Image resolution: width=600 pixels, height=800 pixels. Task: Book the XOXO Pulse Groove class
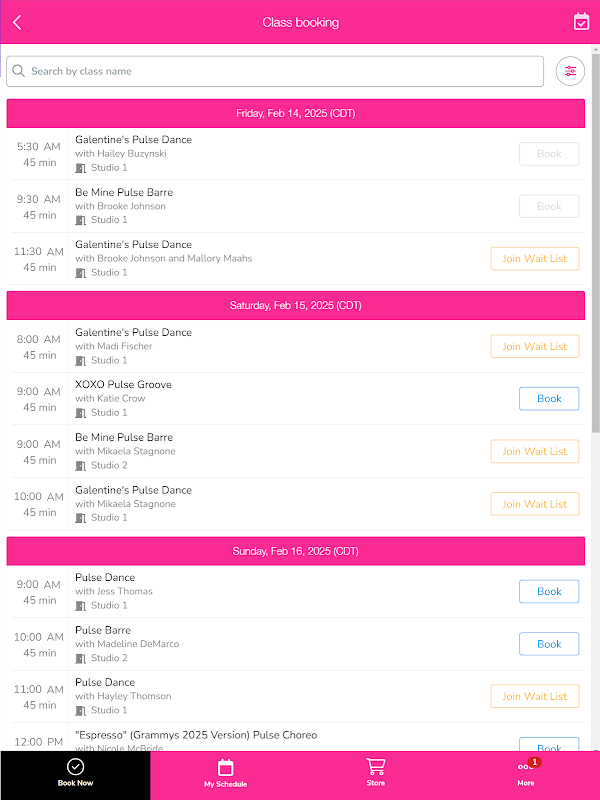(548, 399)
